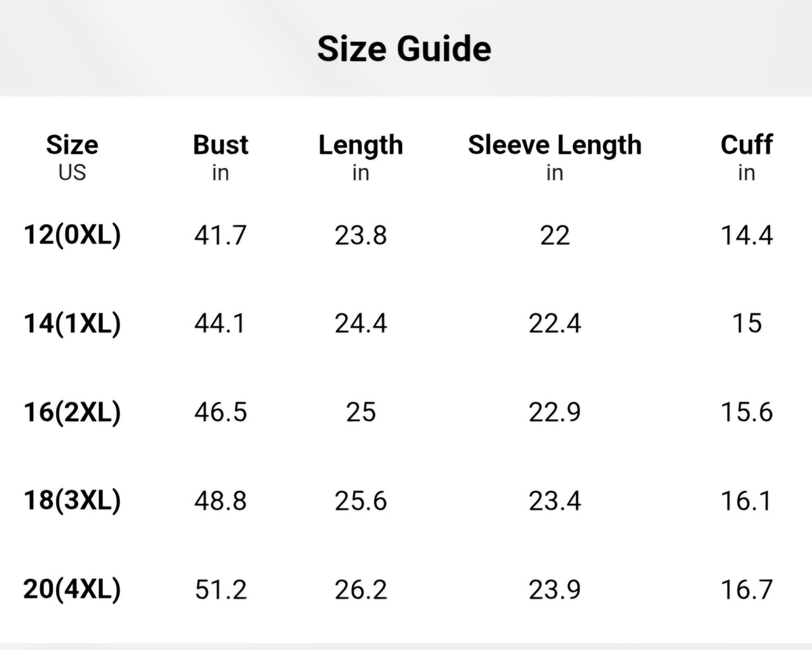The height and width of the screenshot is (650, 812).
Task: Select the Size US column header
Action: click(x=72, y=157)
